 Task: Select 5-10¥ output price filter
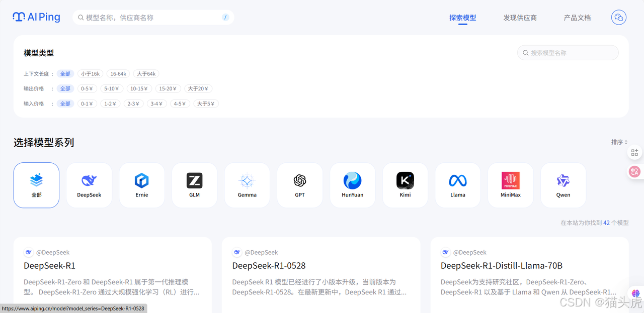(112, 89)
